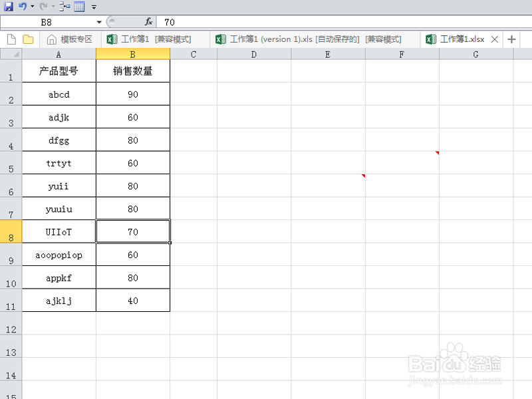
Task: Click cell containing aoopopiop
Action: 59,255
